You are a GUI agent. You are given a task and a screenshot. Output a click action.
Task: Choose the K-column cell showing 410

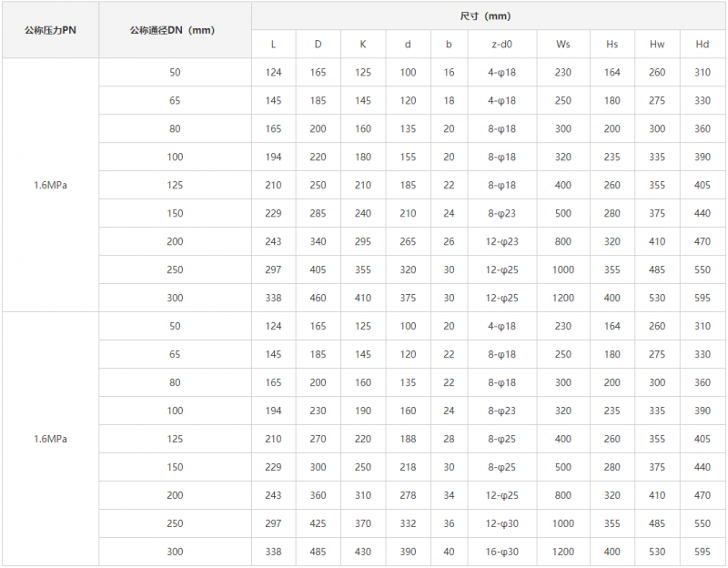(363, 298)
